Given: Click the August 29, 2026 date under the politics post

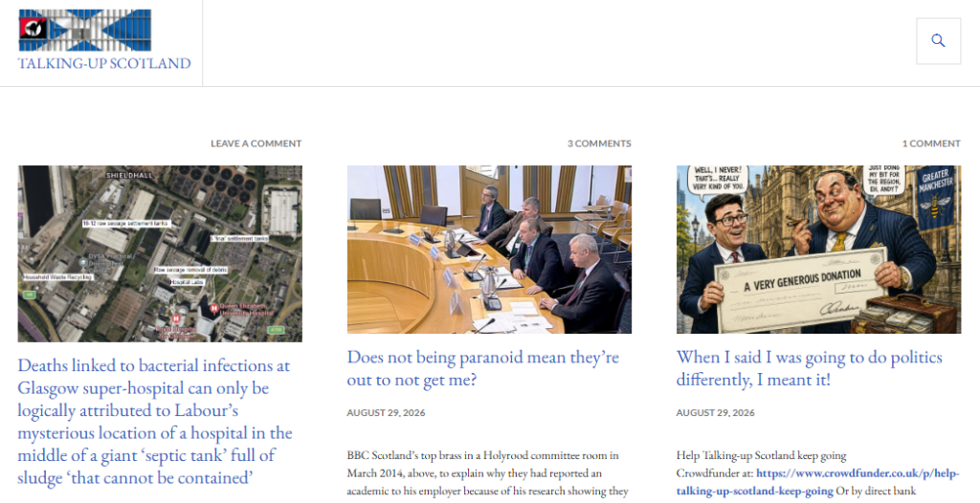Looking at the screenshot, I should click(x=715, y=412).
